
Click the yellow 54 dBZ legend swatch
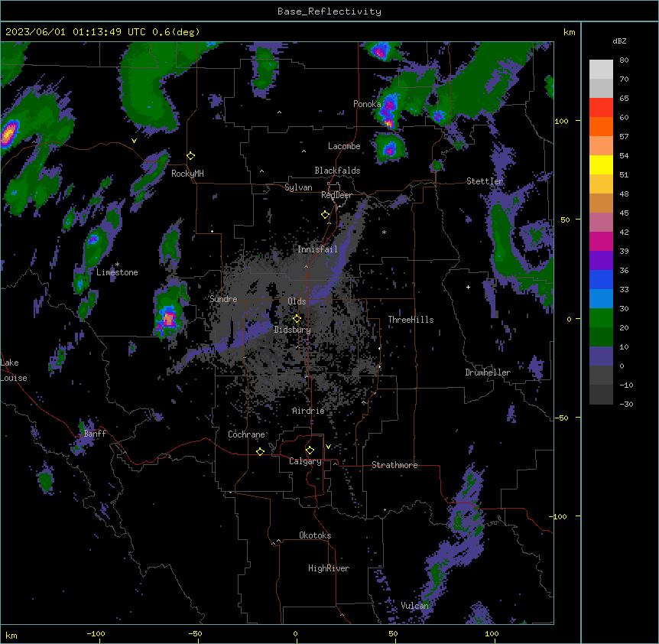point(601,164)
